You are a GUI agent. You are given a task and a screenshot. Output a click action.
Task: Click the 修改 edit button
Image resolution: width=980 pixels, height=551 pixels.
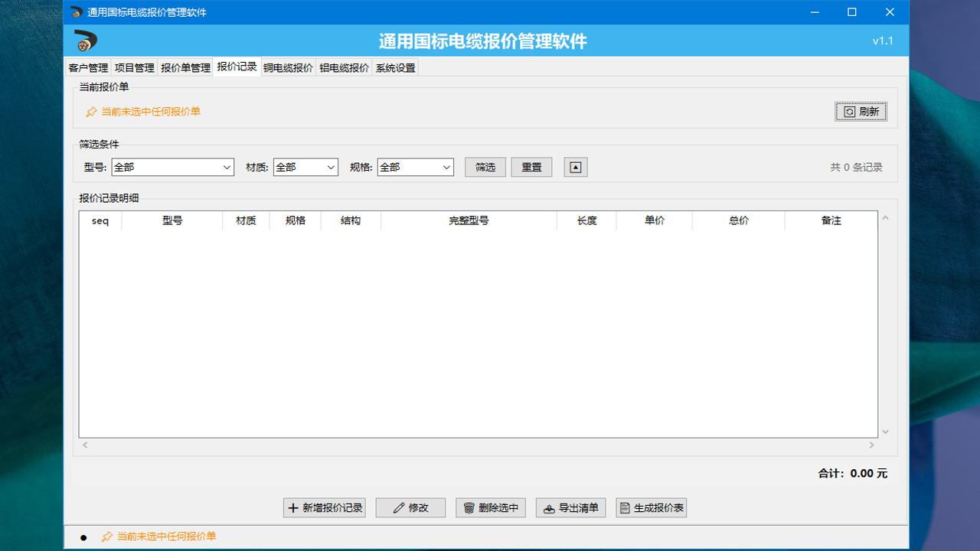pos(410,507)
